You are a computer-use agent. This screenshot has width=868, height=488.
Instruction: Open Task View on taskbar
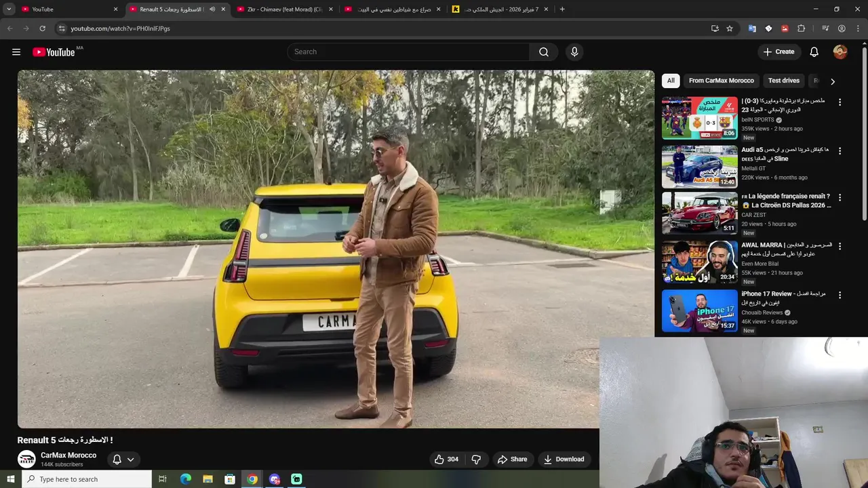tap(163, 479)
